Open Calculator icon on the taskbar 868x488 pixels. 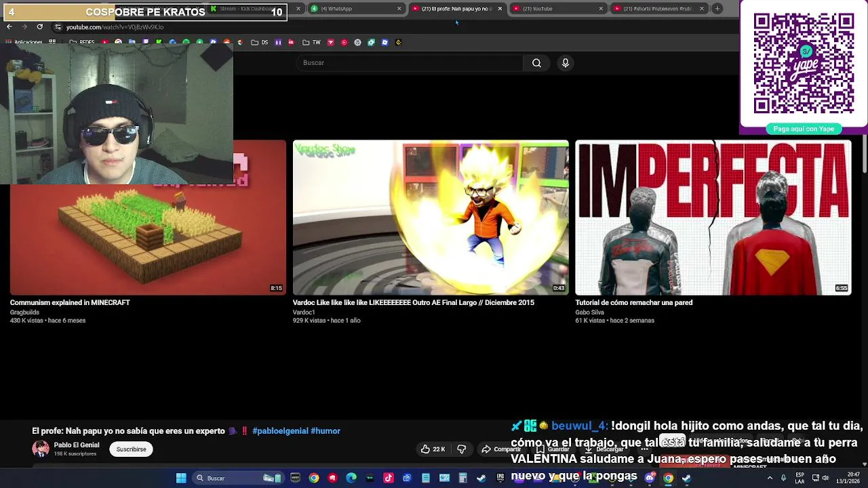[x=462, y=478]
